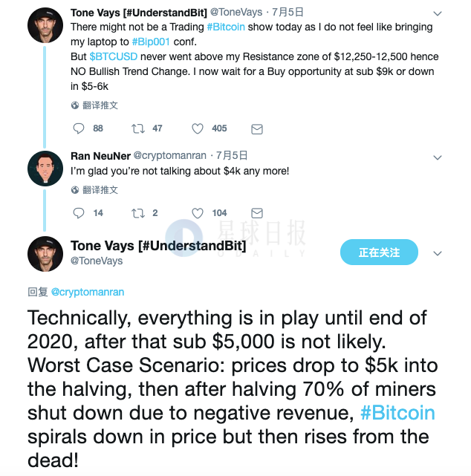471x476 pixels.
Task: Open #Bitcoin hashtag in the large tweet
Action: [397, 412]
